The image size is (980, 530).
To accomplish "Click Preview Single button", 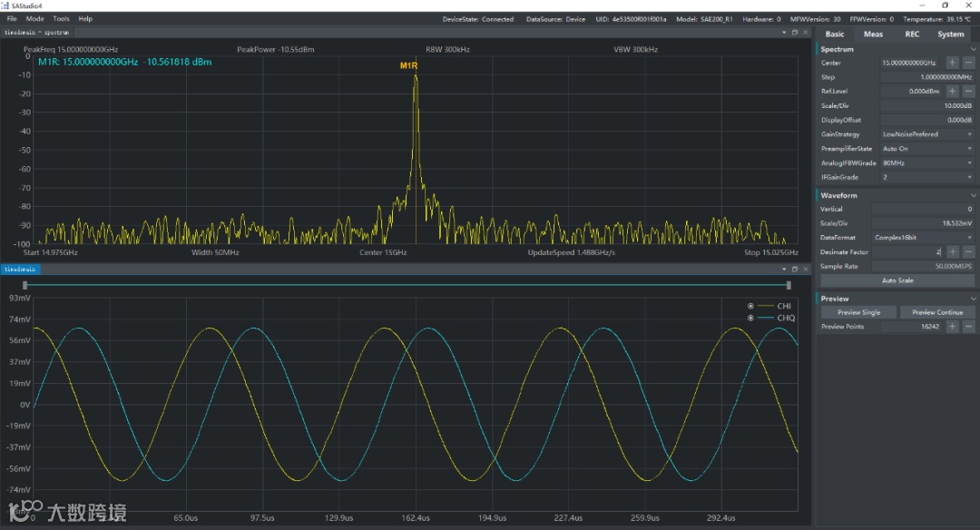I will coord(858,312).
